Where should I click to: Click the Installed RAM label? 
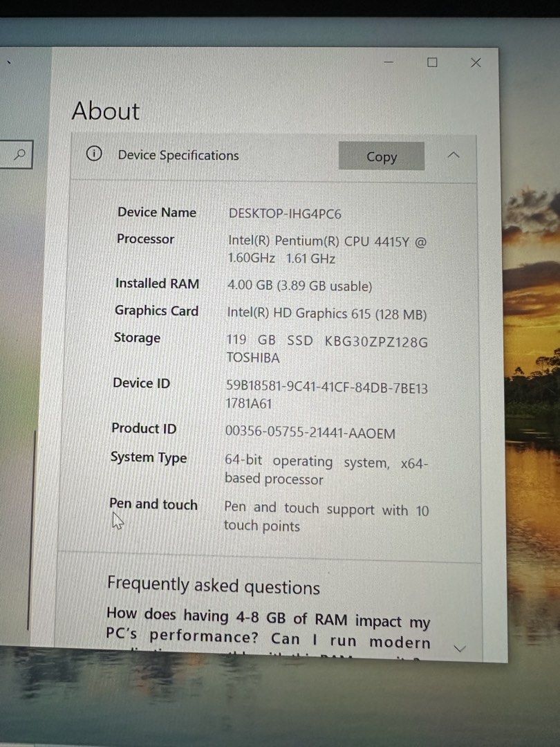[x=157, y=283]
